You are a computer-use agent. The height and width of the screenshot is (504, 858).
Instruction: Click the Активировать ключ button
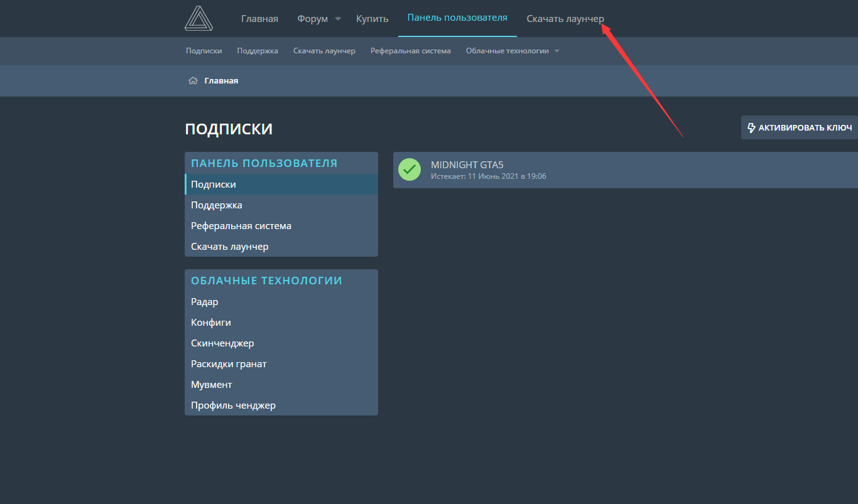tap(800, 127)
